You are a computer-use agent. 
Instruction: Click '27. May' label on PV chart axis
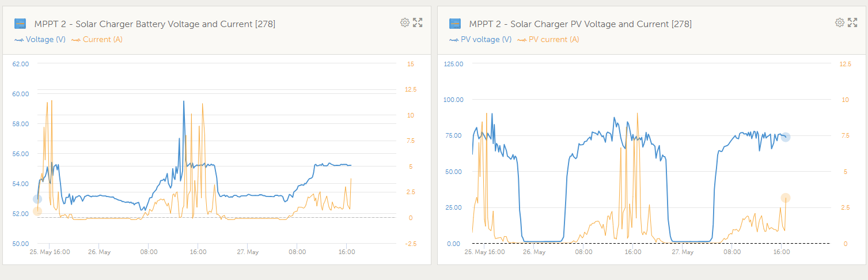coord(683,252)
